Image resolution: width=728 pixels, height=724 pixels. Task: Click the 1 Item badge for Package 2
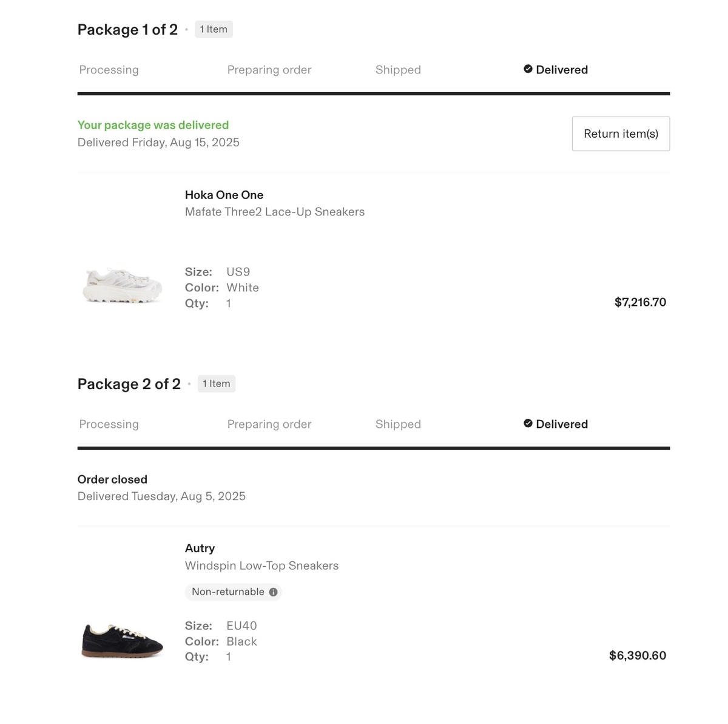[x=217, y=384]
